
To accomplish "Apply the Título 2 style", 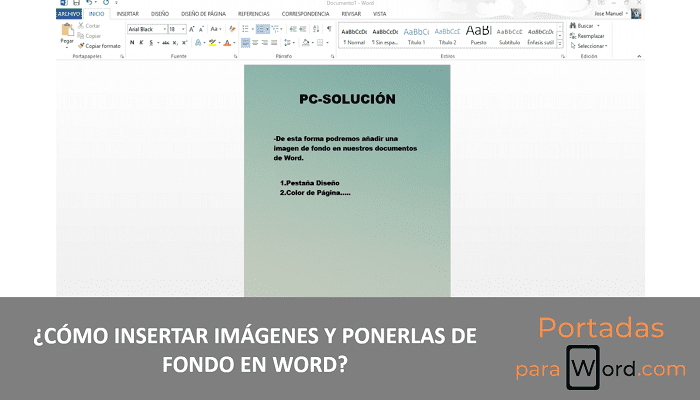I will (447, 36).
